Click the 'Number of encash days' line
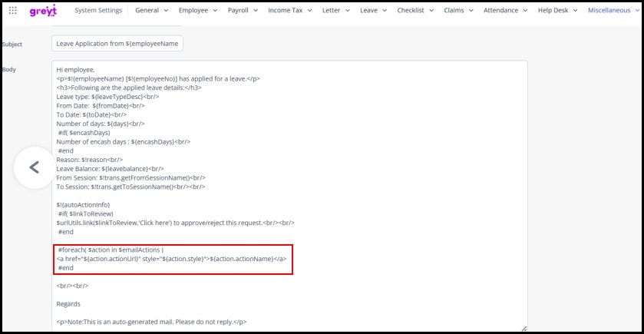The image size is (644, 334). click(124, 142)
